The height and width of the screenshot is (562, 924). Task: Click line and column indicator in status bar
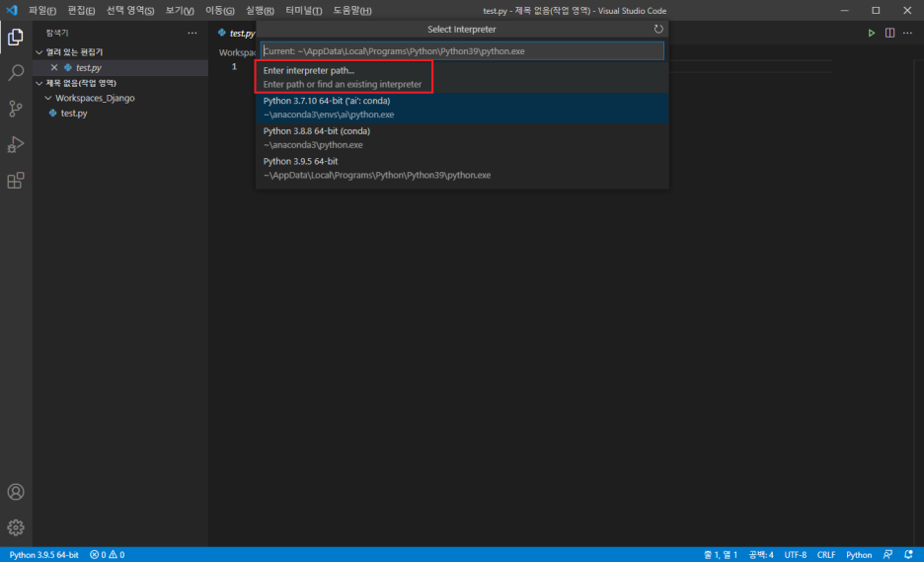click(720, 555)
